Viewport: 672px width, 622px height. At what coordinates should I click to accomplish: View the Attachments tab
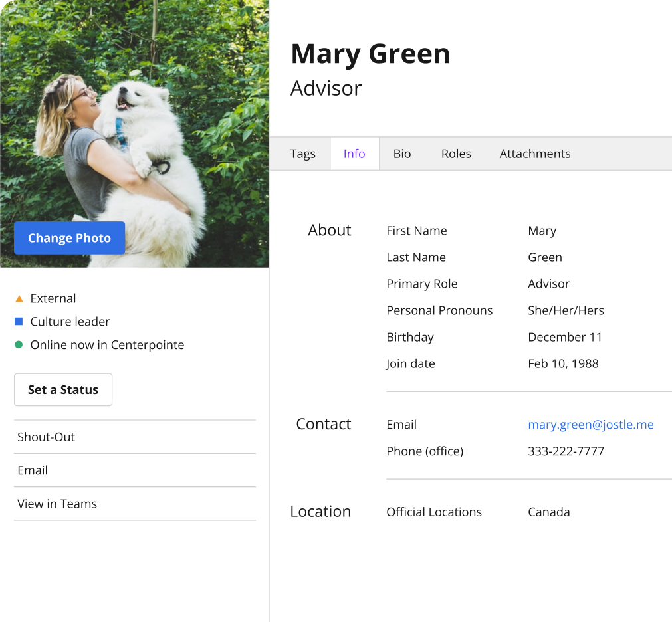[x=535, y=154]
